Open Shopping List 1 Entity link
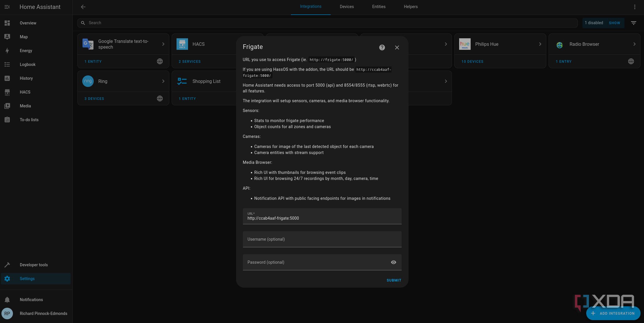The width and height of the screenshot is (644, 323). [x=187, y=99]
